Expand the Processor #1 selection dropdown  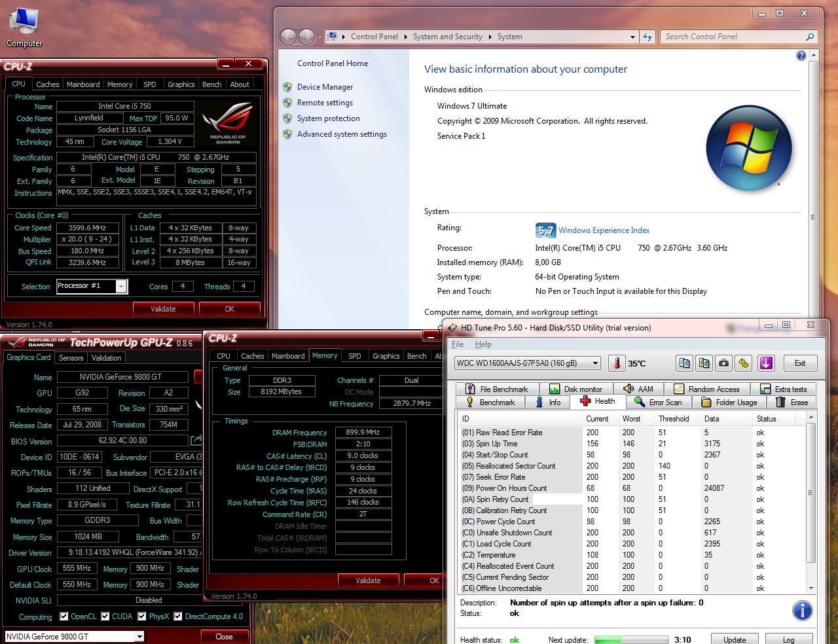pyautogui.click(x=121, y=287)
